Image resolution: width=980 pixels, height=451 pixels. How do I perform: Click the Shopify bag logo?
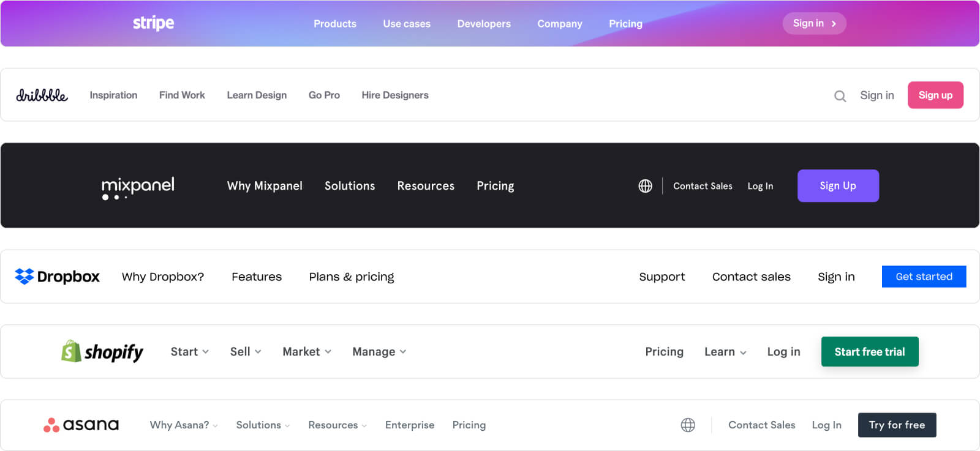72,351
